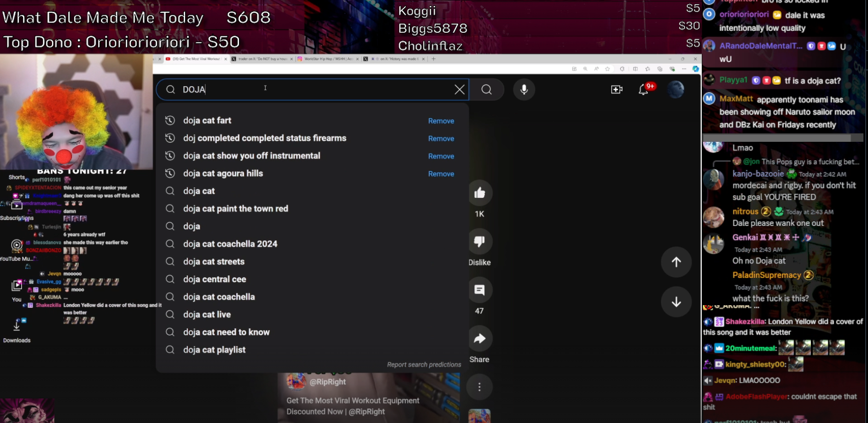
Task: Open Subscriptions in the YouTube sidebar
Action: (17, 211)
